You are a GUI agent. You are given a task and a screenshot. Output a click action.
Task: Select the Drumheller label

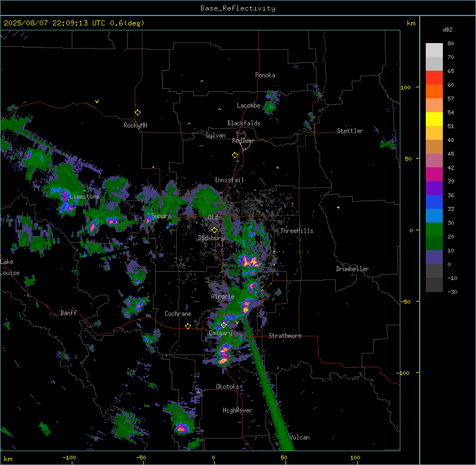pos(352,269)
